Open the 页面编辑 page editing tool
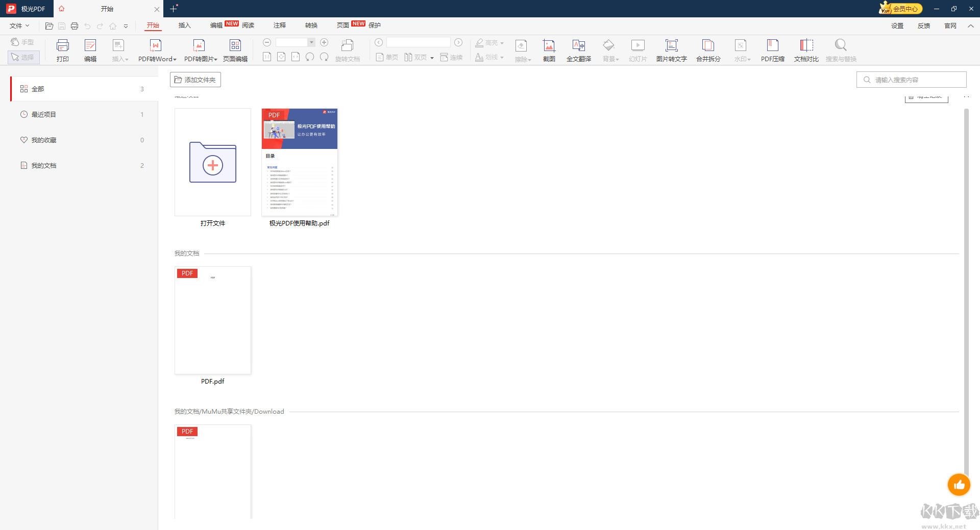Screen dimensions: 980x530 [235, 51]
